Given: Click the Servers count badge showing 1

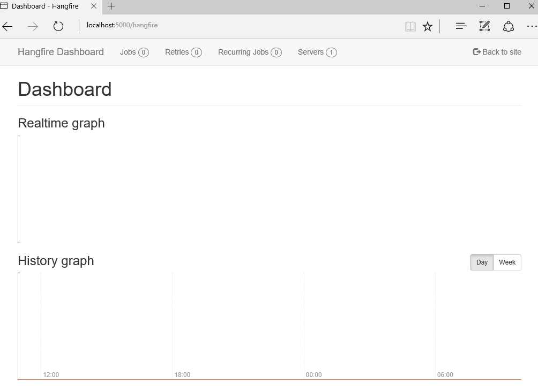Looking at the screenshot, I should (x=331, y=52).
